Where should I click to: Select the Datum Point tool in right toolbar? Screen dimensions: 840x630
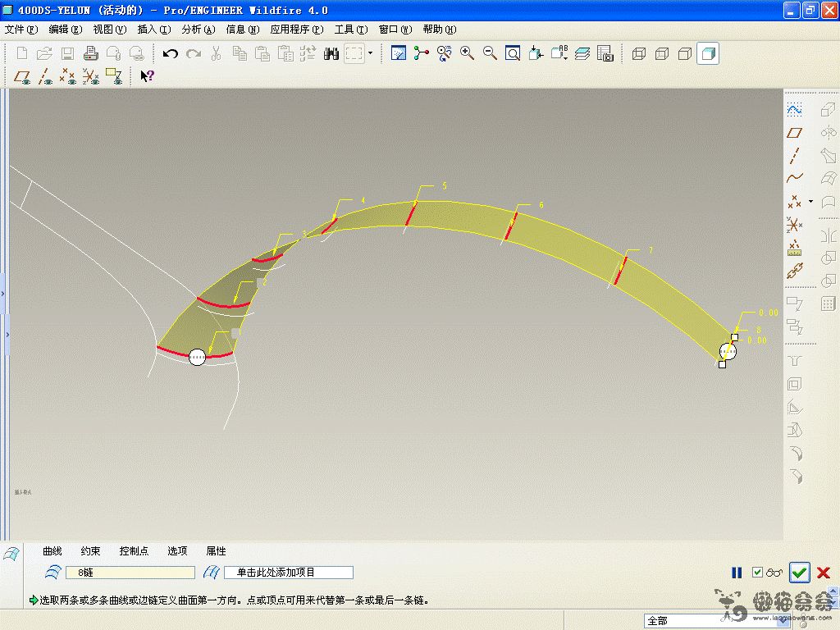(x=794, y=202)
